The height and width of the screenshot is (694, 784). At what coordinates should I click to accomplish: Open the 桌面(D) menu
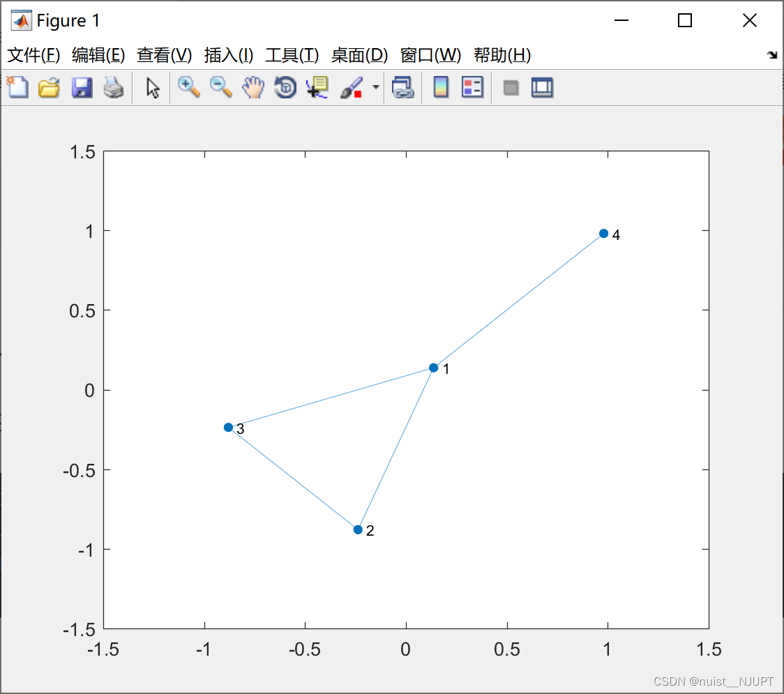[x=359, y=55]
